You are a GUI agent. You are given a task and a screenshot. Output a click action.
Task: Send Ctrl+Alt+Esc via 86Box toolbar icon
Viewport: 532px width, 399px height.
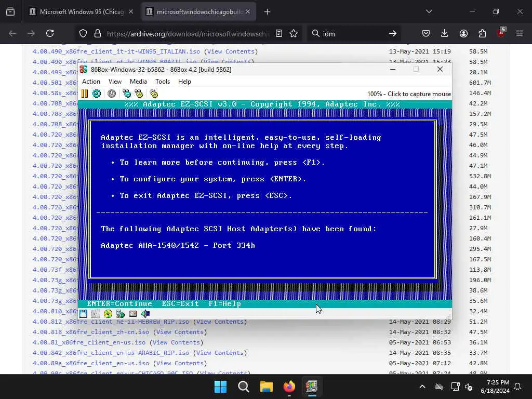point(139,94)
